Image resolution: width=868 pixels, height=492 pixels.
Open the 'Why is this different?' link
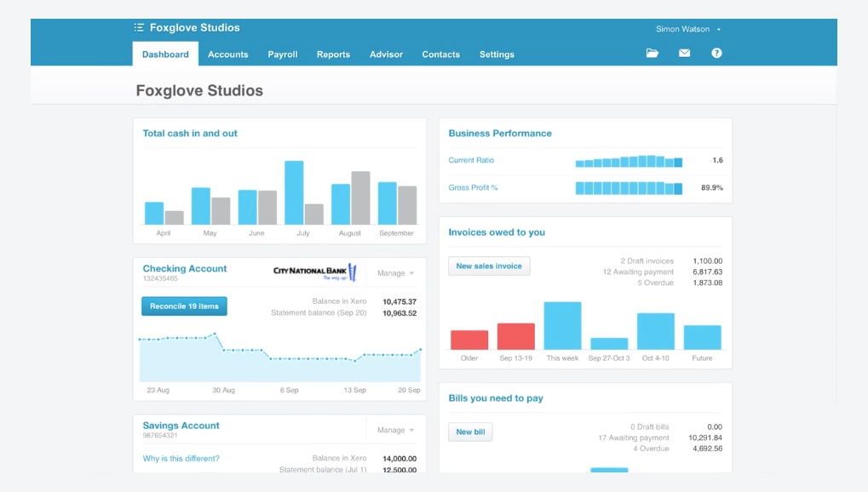[x=180, y=457]
